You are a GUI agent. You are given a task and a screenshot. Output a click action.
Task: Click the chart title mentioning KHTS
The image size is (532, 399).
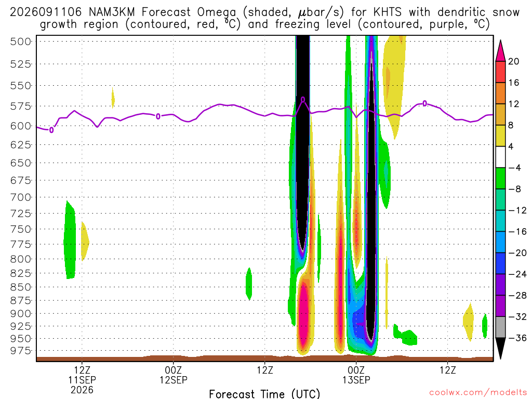click(x=264, y=18)
